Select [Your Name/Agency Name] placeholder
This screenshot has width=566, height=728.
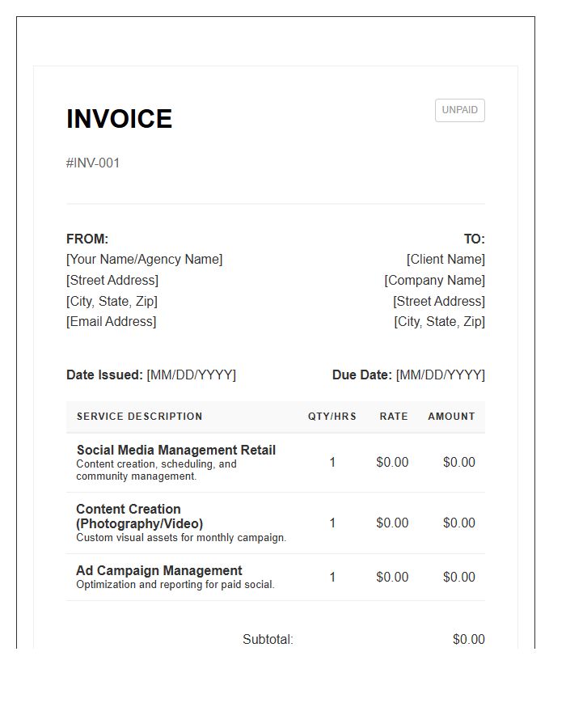(x=144, y=259)
